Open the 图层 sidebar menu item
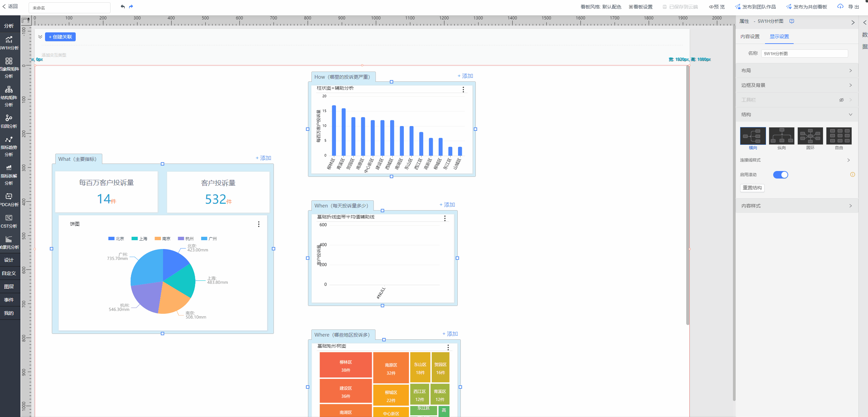Screen dimensions: 868x417 [9, 287]
